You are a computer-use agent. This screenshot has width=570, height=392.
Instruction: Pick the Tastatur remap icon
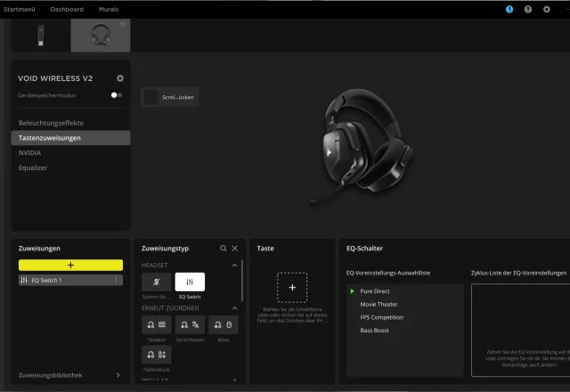click(156, 325)
